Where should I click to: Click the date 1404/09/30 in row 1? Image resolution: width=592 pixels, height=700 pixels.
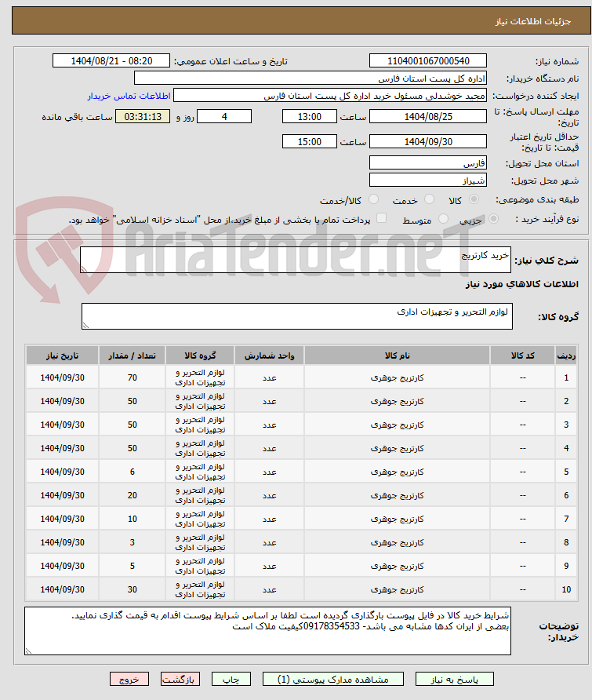pyautogui.click(x=62, y=377)
